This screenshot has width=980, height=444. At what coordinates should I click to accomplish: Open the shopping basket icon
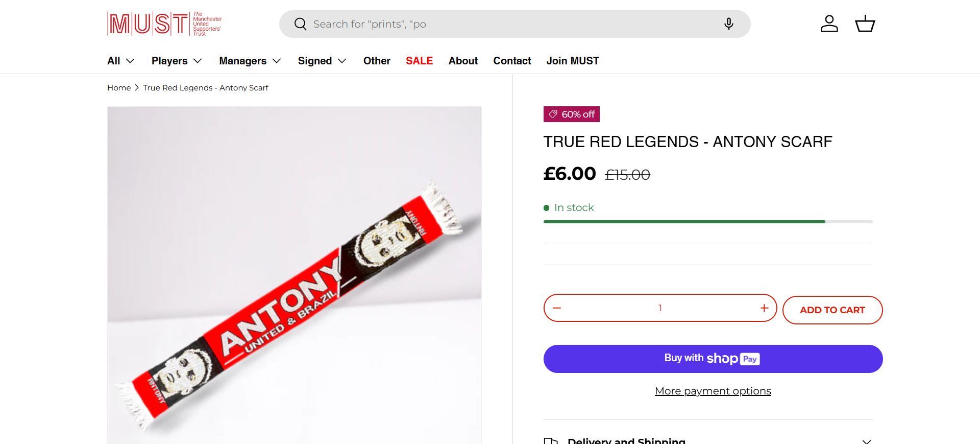click(865, 24)
